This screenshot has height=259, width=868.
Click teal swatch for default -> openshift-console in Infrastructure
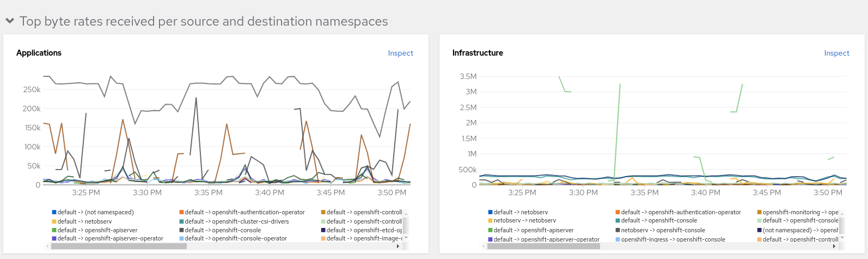(618, 220)
